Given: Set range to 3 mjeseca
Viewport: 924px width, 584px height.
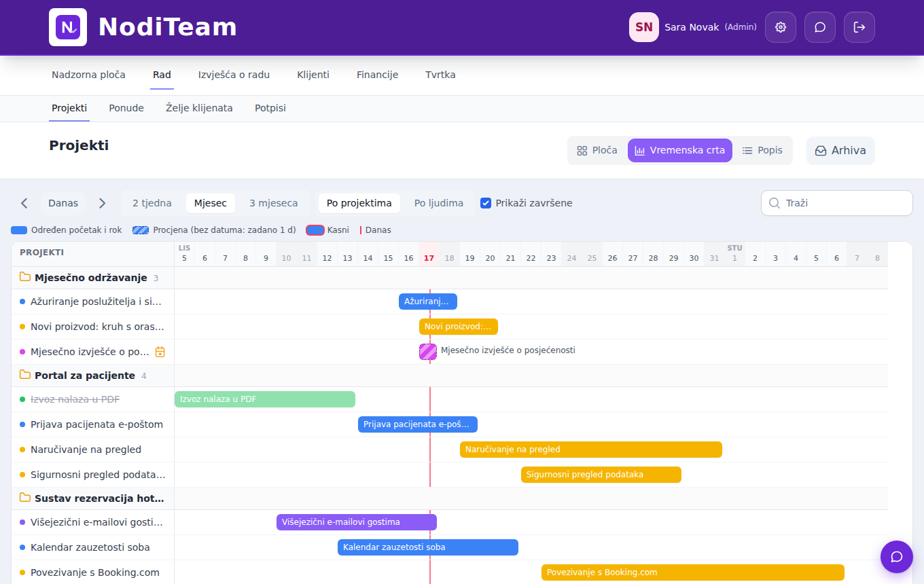Looking at the screenshot, I should pos(273,203).
